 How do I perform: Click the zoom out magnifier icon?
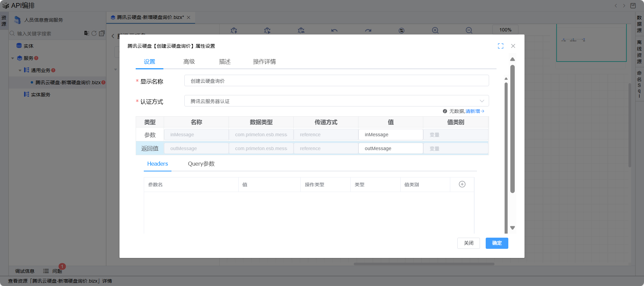tap(469, 30)
